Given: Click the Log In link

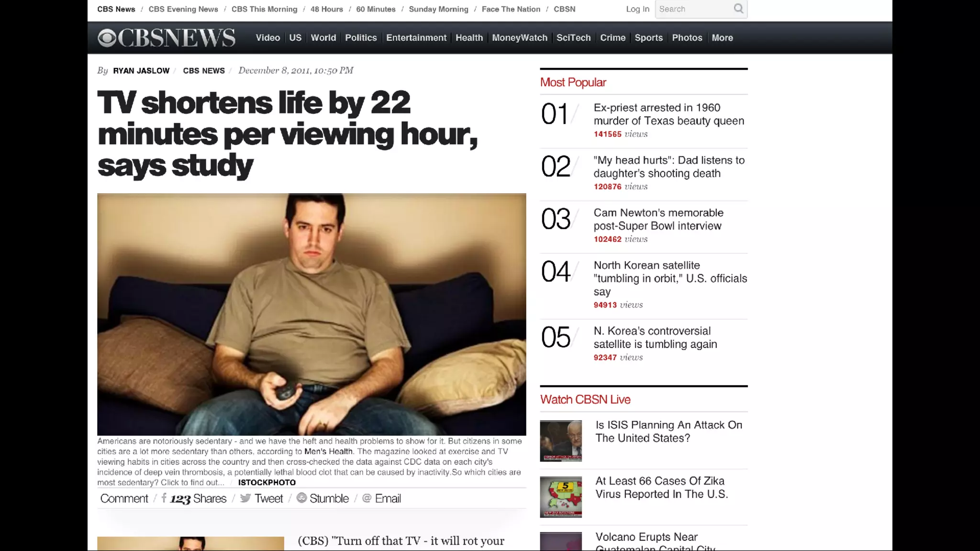Looking at the screenshot, I should pyautogui.click(x=637, y=9).
